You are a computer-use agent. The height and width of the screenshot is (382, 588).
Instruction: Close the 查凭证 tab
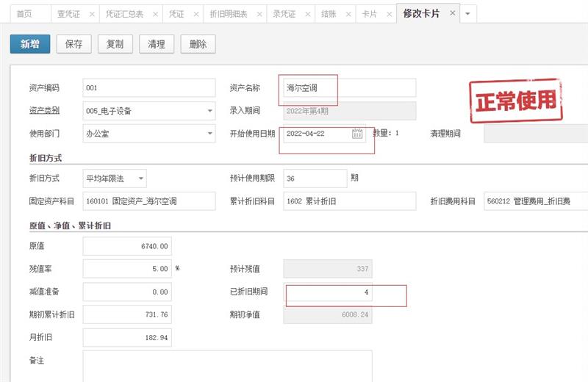click(x=91, y=14)
